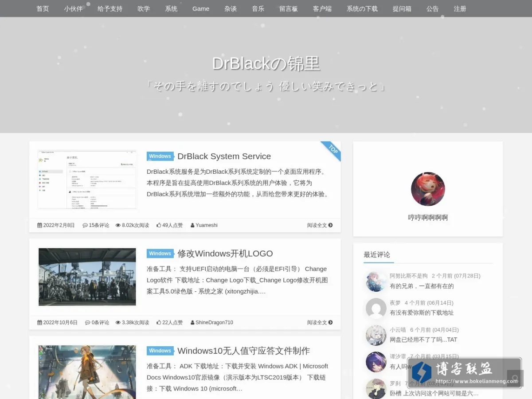The image size is (532, 399).
Task: Open the DrBlack System Service post title
Action: [224, 156]
